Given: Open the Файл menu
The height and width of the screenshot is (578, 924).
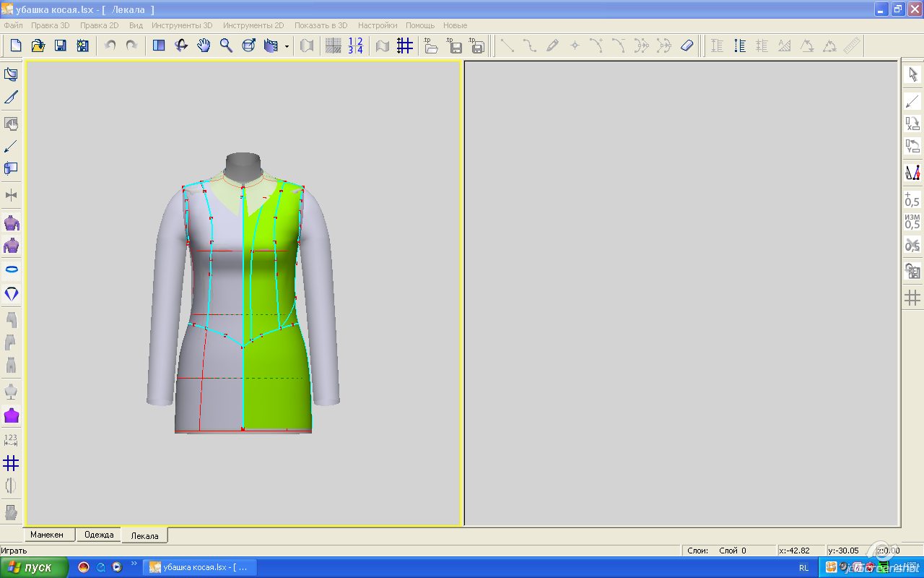Looking at the screenshot, I should [x=13, y=25].
